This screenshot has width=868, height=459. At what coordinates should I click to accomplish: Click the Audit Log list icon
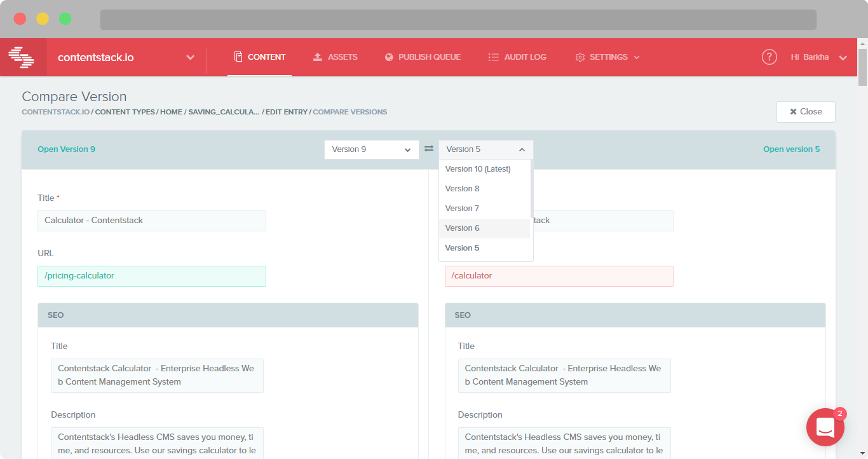493,57
